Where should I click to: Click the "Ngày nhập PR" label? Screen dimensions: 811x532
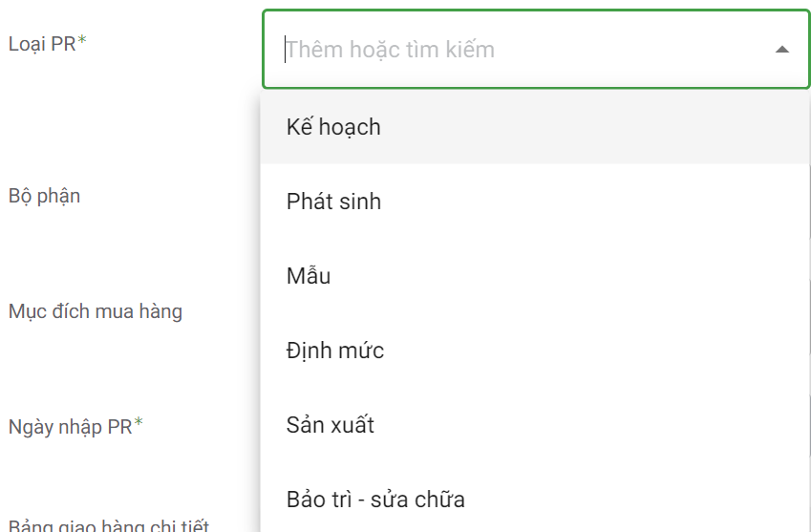point(70,427)
